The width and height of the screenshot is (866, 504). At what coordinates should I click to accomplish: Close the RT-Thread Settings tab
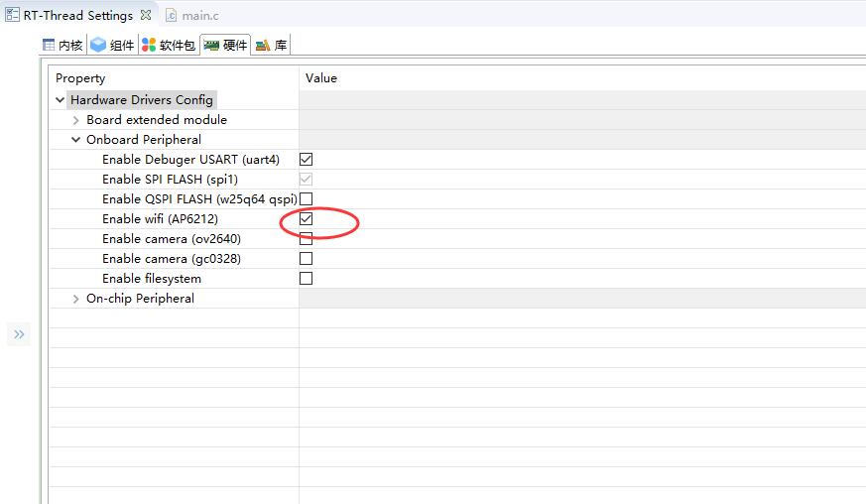(146, 15)
